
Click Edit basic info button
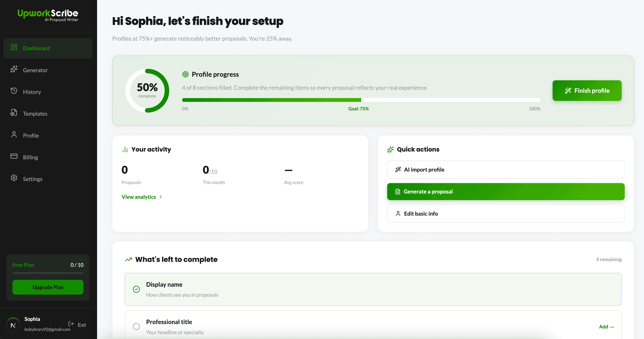coord(506,213)
